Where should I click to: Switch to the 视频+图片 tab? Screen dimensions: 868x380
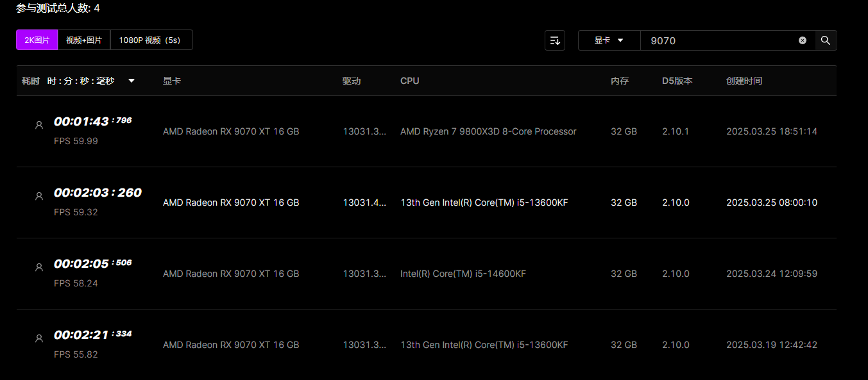coord(84,40)
